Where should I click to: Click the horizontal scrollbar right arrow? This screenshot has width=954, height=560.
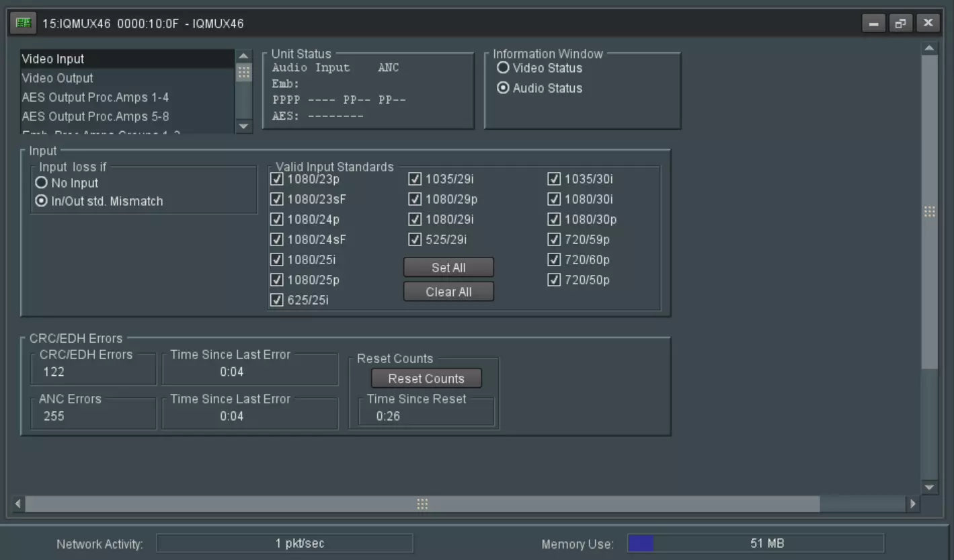912,504
